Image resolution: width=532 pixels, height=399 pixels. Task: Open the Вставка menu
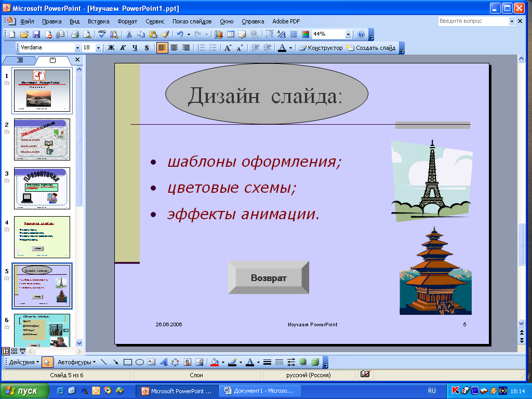coord(98,21)
